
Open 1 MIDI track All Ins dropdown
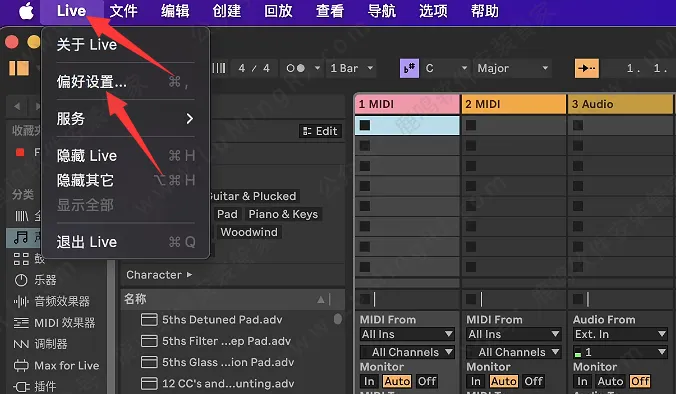pos(407,334)
